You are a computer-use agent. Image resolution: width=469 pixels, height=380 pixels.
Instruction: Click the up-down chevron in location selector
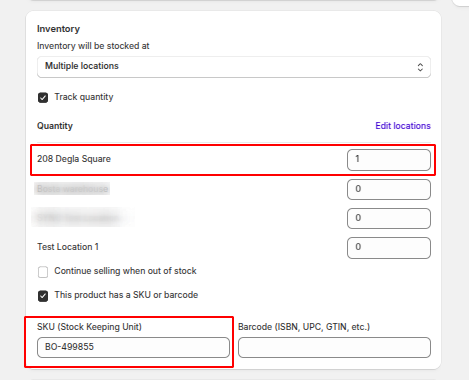(x=420, y=67)
